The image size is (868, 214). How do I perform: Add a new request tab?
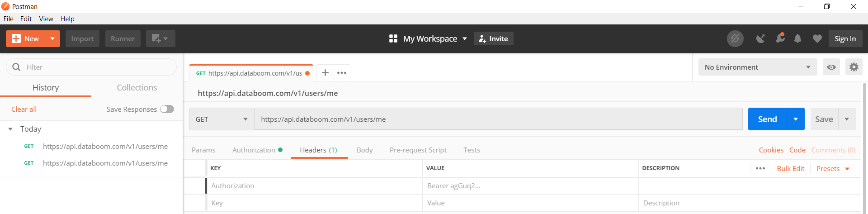[325, 73]
